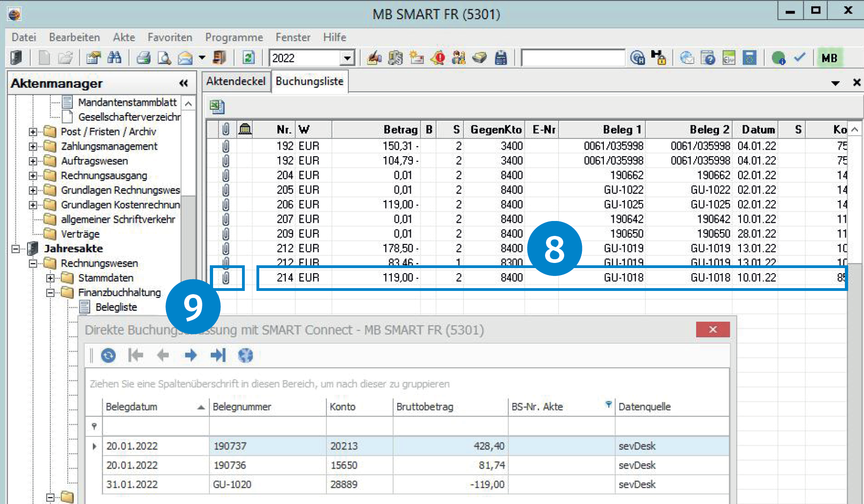Jump to last record in SMART Connect
This screenshot has height=504, width=864.
pos(218,356)
